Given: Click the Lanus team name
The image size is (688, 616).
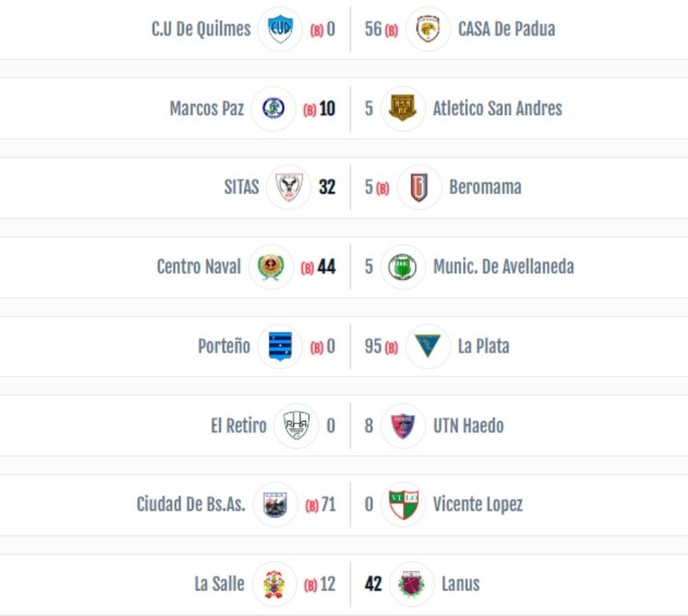Looking at the screenshot, I should click(x=460, y=584).
